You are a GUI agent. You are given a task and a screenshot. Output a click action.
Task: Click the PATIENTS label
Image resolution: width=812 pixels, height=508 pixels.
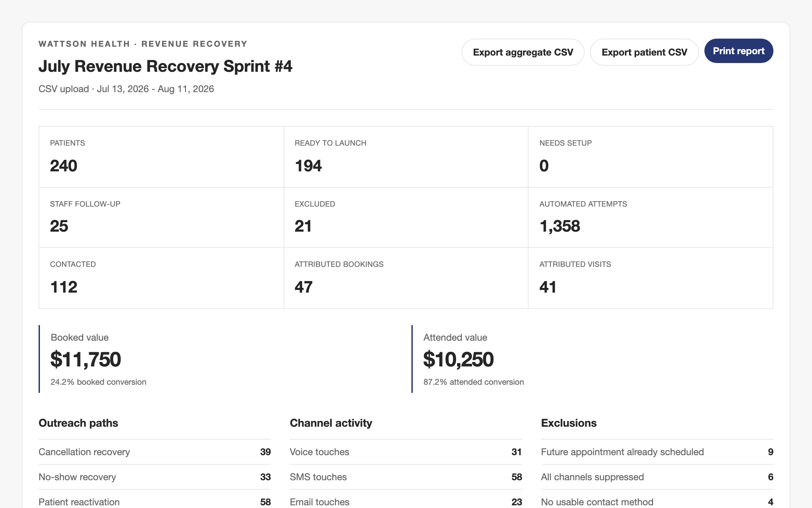coord(67,143)
